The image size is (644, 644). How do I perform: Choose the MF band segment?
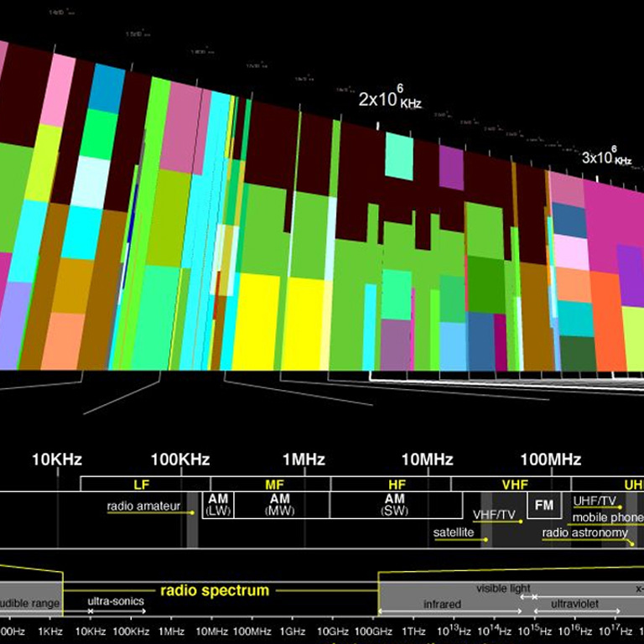[x=274, y=484]
